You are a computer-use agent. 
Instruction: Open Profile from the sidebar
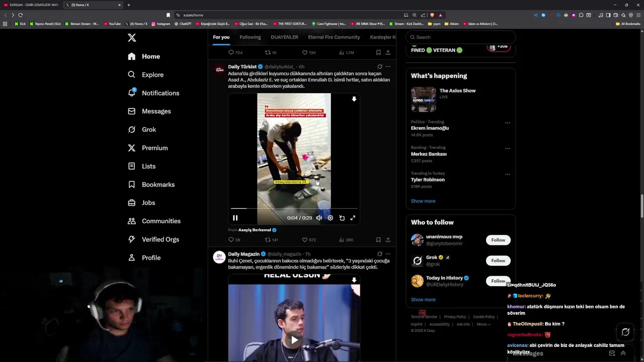point(144,257)
